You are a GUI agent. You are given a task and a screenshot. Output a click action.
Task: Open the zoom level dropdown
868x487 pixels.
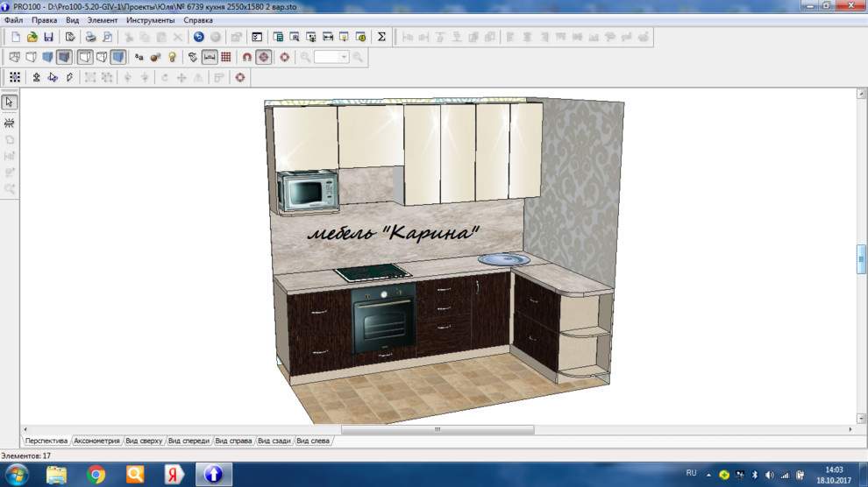point(344,57)
